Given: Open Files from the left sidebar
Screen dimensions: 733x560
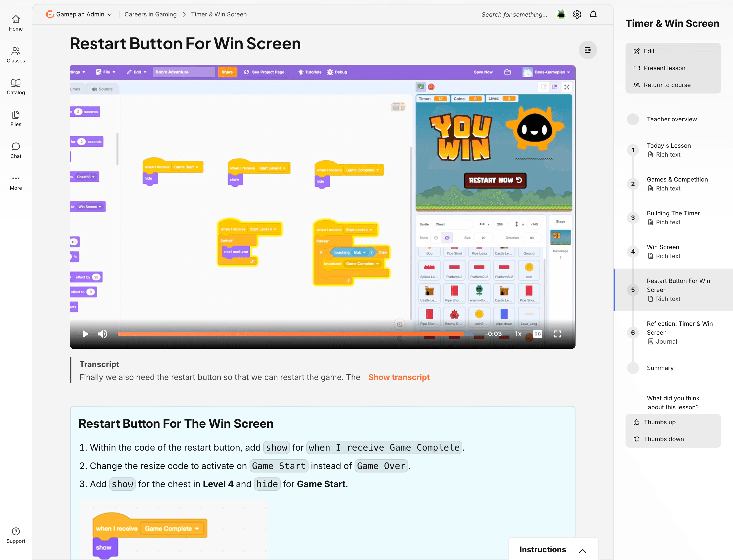Looking at the screenshot, I should pos(16,119).
